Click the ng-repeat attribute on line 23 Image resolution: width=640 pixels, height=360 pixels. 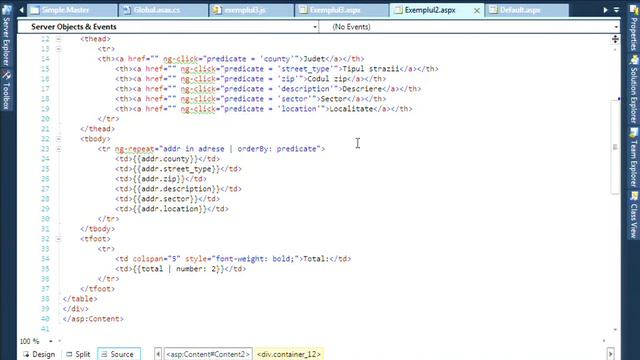[x=135, y=149]
